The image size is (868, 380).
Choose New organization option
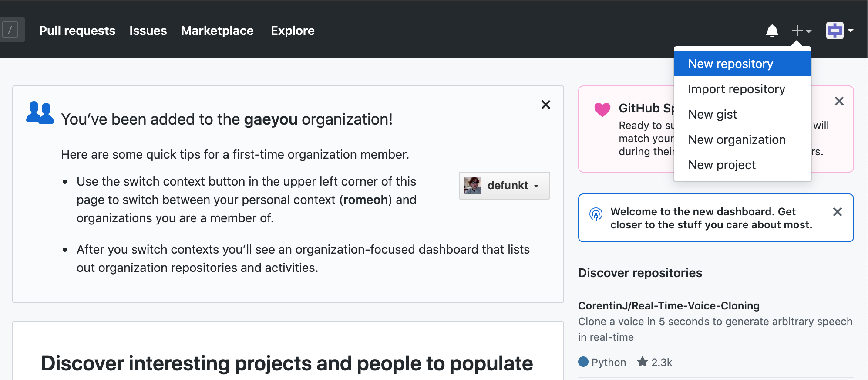click(x=742, y=139)
